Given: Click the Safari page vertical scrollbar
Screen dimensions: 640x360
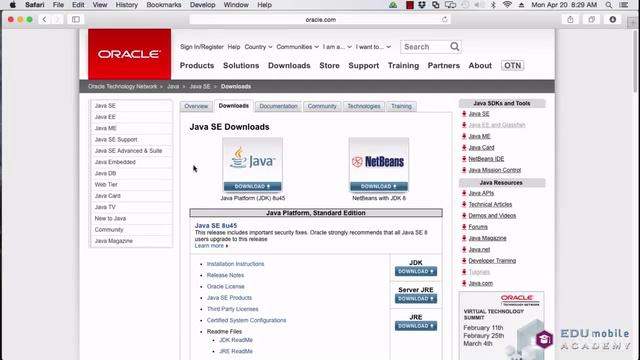Looking at the screenshot, I should [636, 61].
